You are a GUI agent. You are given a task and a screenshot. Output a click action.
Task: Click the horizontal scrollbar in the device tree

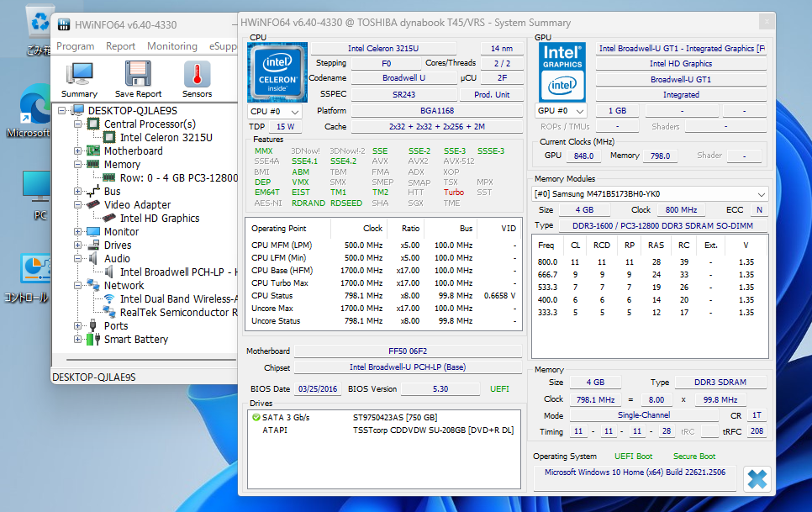150,359
